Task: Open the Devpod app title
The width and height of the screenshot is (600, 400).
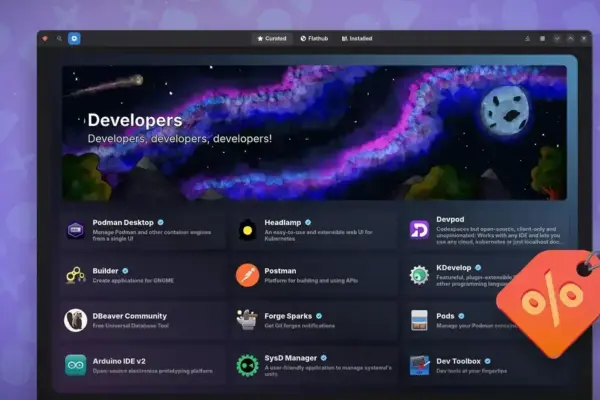Action: [450, 219]
